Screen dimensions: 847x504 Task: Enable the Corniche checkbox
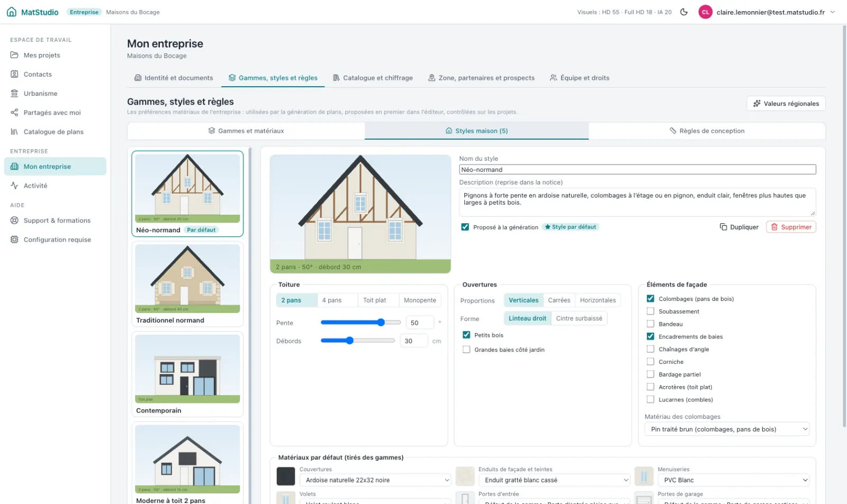click(x=651, y=362)
